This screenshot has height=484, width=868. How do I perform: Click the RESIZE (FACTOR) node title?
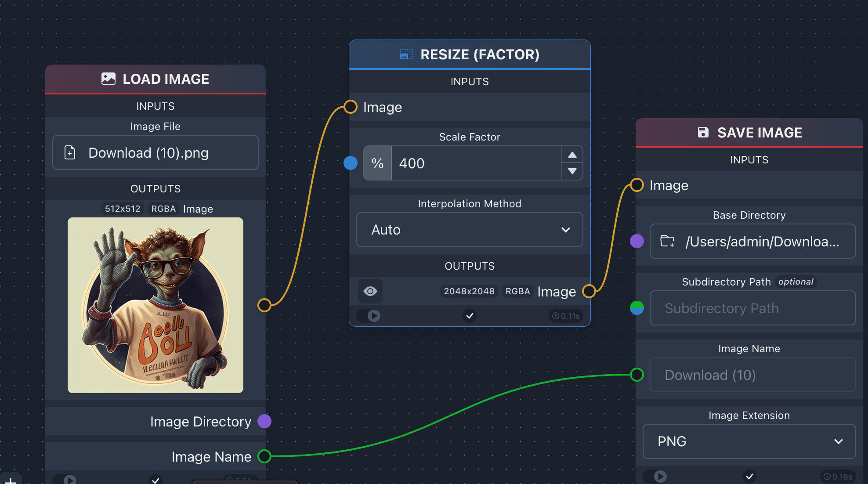480,54
